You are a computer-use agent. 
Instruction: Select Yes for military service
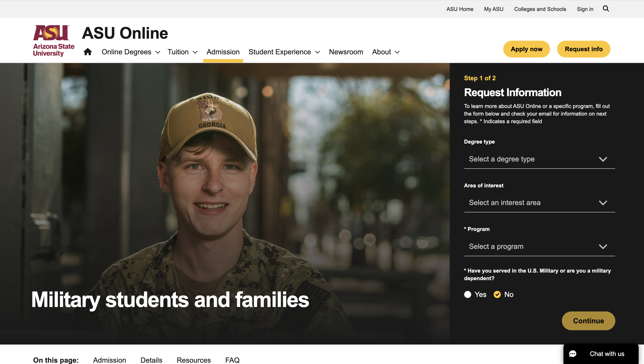pos(468,294)
